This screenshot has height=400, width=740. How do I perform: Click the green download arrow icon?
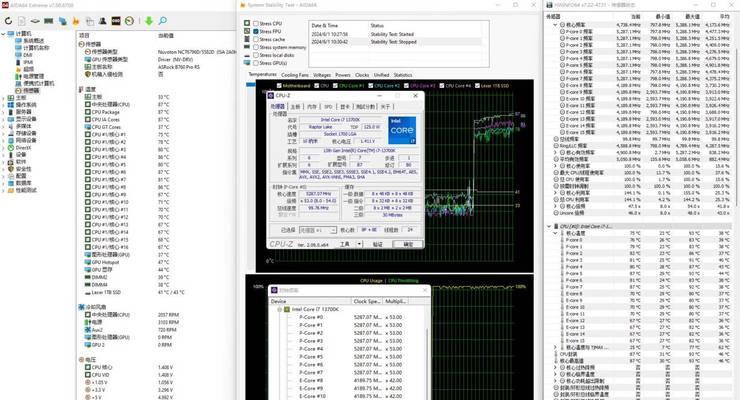tap(149, 21)
